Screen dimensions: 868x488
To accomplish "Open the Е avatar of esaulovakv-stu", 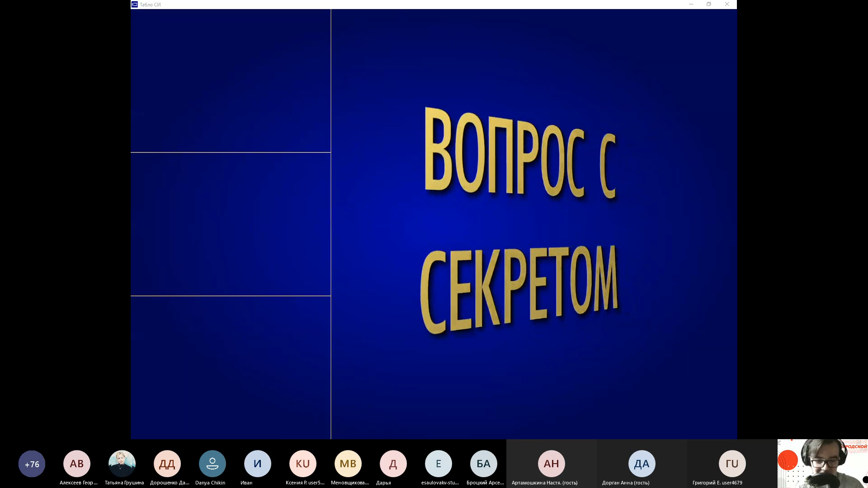I will [x=439, y=464].
